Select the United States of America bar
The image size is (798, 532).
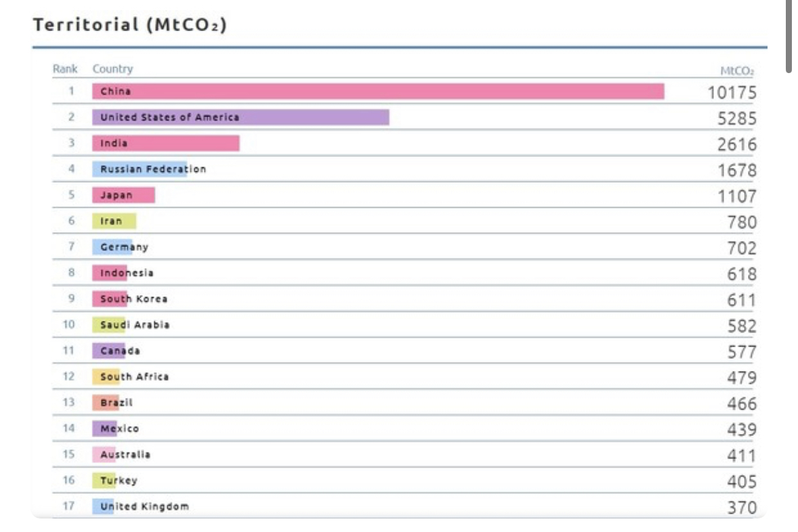241,117
